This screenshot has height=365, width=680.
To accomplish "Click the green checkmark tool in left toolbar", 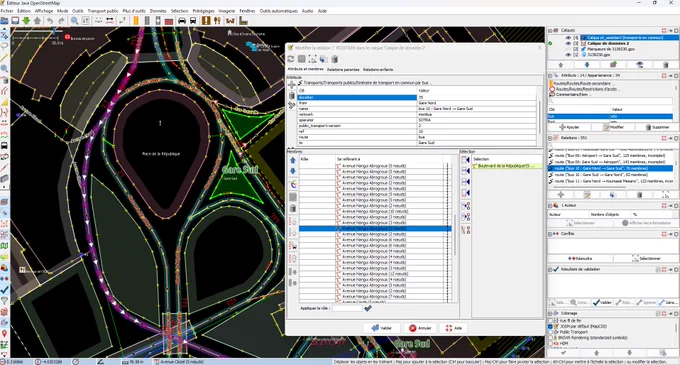I will (4, 289).
